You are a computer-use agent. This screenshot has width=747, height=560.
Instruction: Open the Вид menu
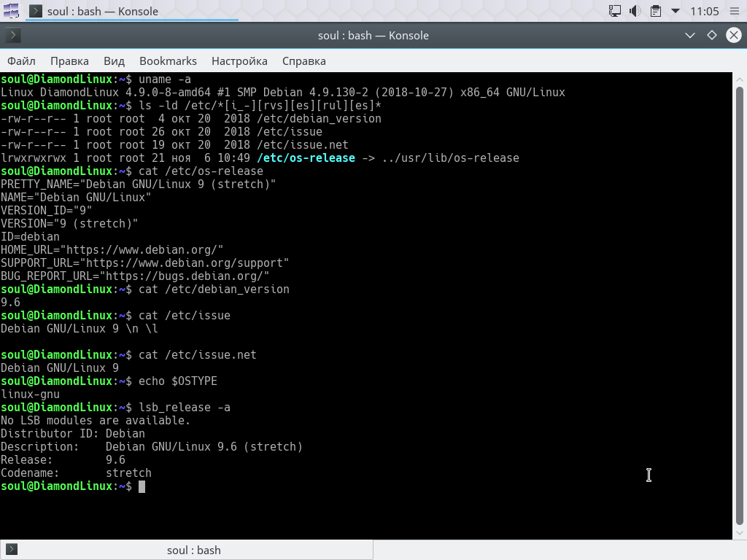(x=115, y=61)
